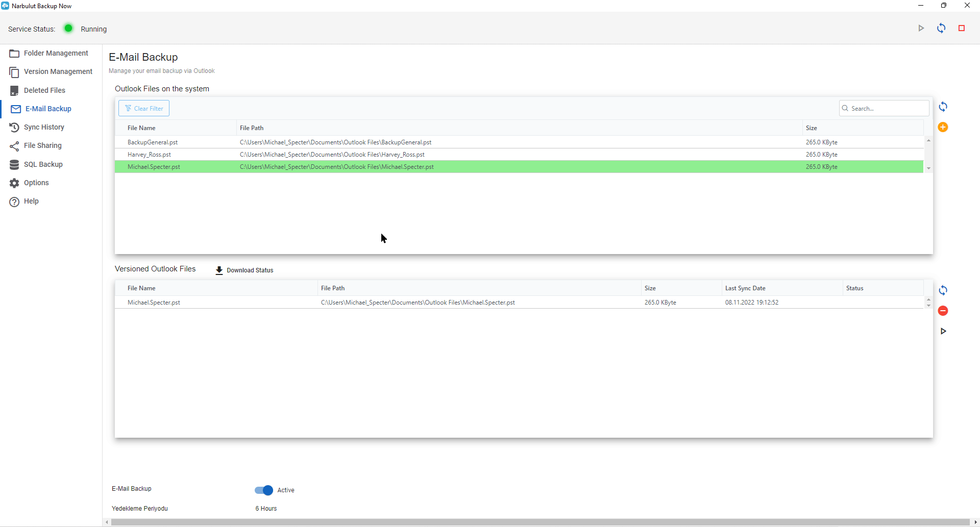Click the 08.11.2022 19:12:52 sync date cell
Viewport: 980px width, 527px height.
(x=752, y=303)
